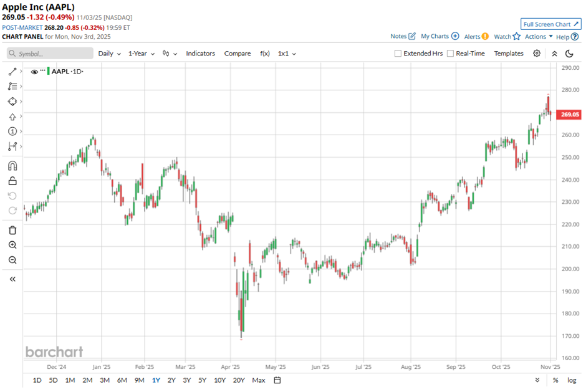The height and width of the screenshot is (392, 586).
Task: Open the f(x) expressions menu
Action: tap(264, 54)
